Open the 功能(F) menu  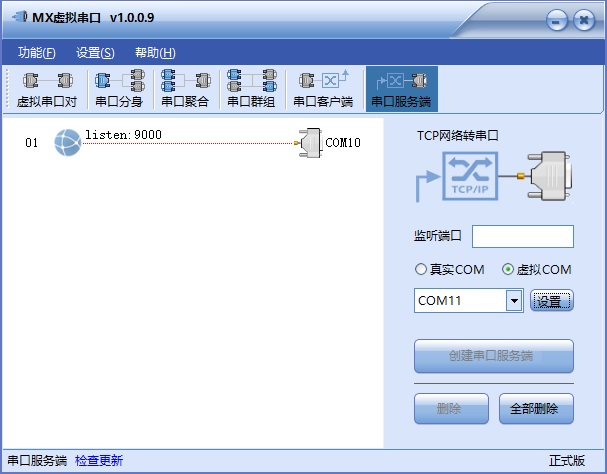click(x=37, y=52)
